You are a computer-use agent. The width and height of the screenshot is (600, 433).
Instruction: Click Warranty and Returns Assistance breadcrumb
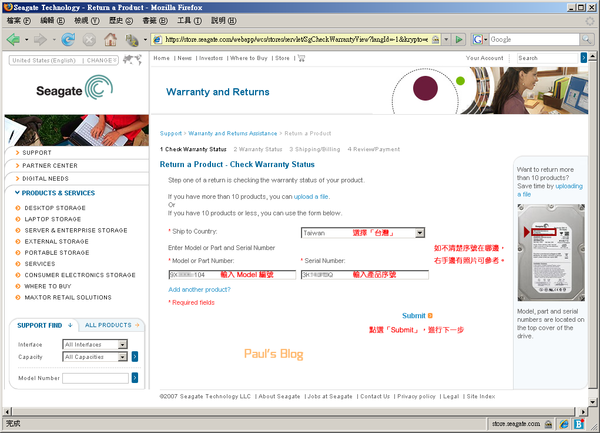(x=233, y=133)
